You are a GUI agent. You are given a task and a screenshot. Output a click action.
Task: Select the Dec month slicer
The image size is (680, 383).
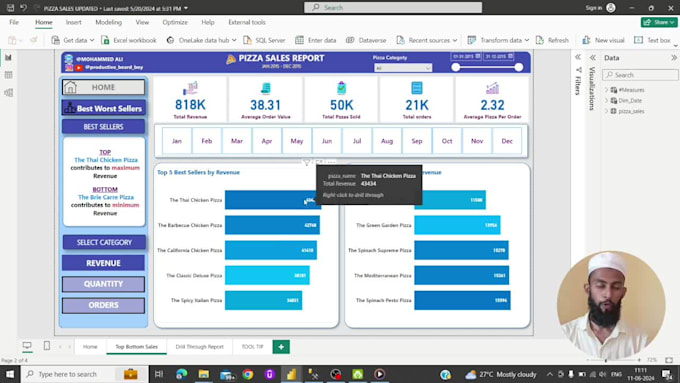[507, 141]
